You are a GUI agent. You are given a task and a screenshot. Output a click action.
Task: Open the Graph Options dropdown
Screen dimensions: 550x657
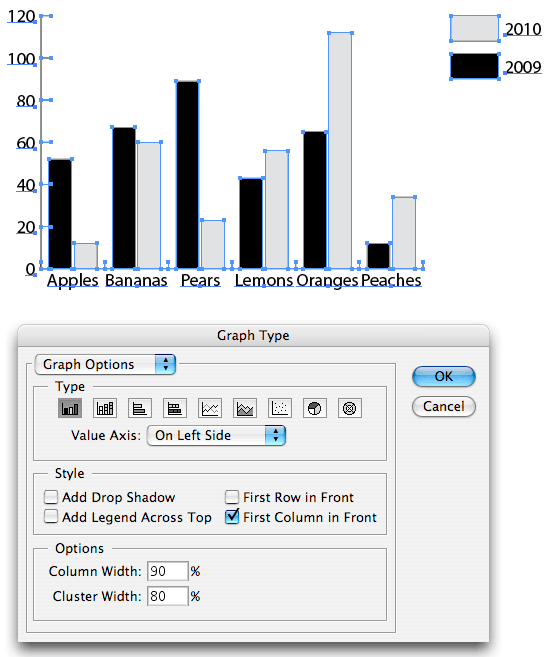click(105, 364)
